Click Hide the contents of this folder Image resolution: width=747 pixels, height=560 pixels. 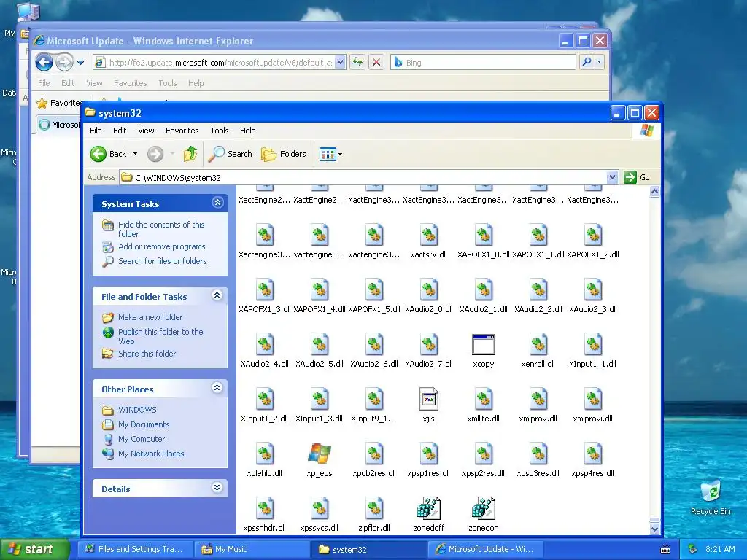tap(161, 229)
